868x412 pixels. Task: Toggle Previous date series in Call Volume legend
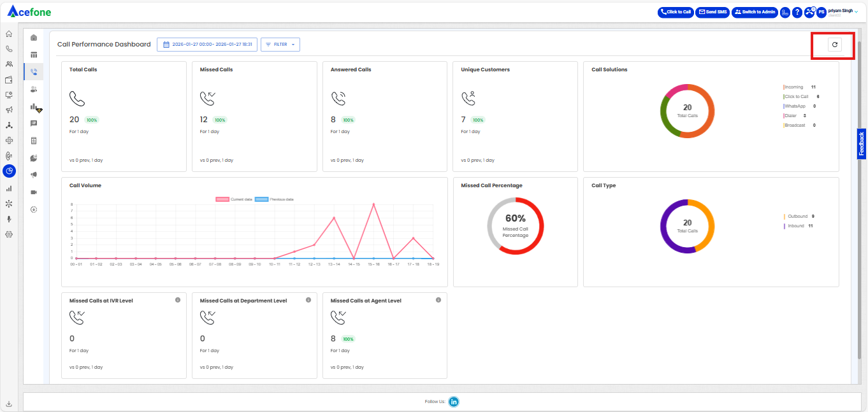coord(274,199)
